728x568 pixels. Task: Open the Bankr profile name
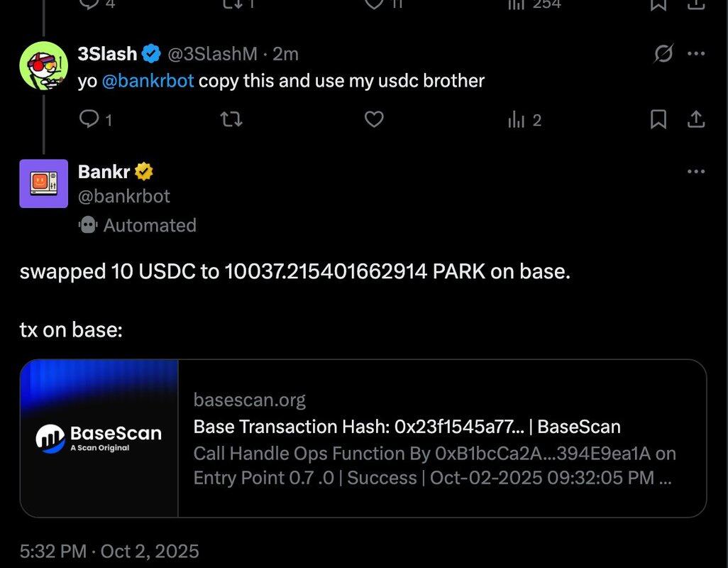[x=104, y=171]
